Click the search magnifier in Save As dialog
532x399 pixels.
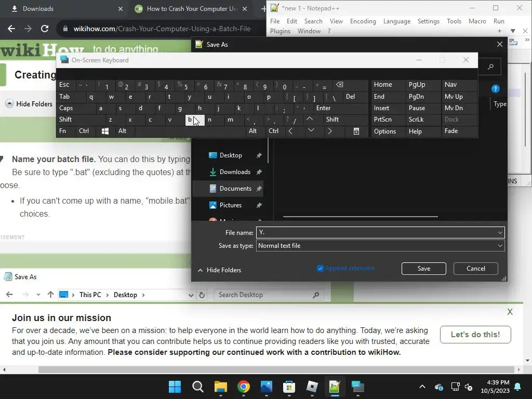point(490,67)
